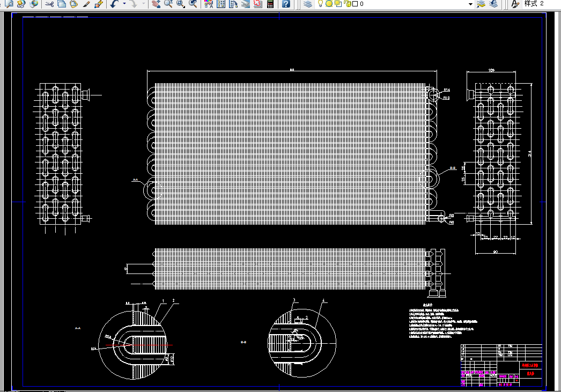Image resolution: width=561 pixels, height=392 pixels.
Task: Toggle layer 0 lock padlock icon
Action: tap(347, 4)
